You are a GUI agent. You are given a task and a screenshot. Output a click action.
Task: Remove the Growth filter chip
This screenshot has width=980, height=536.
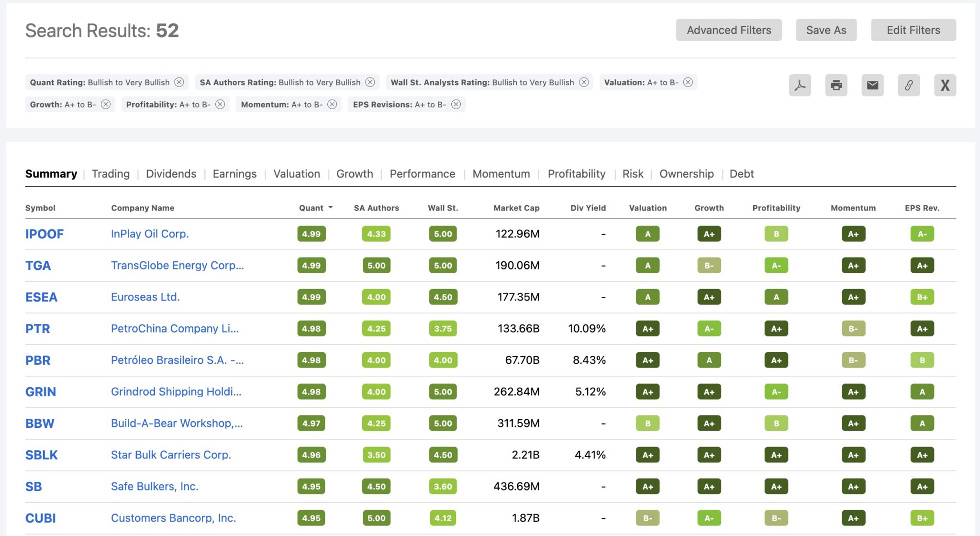coord(106,104)
